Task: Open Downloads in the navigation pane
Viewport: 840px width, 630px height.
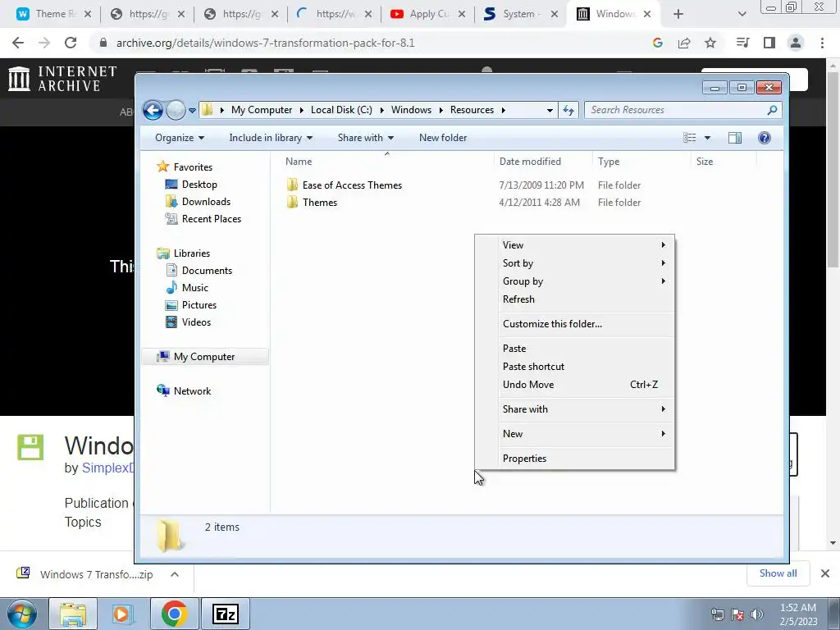Action: [x=206, y=202]
